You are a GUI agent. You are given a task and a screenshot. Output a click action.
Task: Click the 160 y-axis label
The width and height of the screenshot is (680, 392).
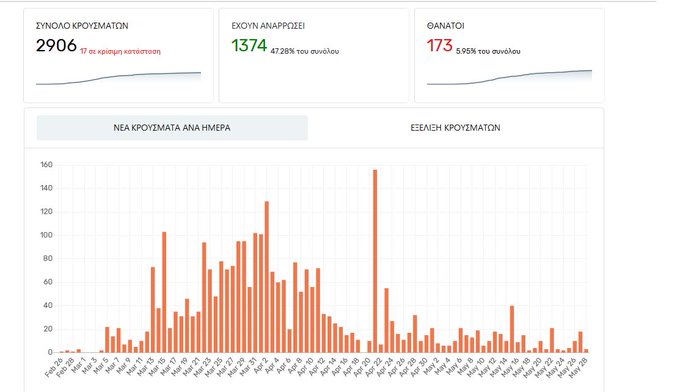pyautogui.click(x=46, y=165)
